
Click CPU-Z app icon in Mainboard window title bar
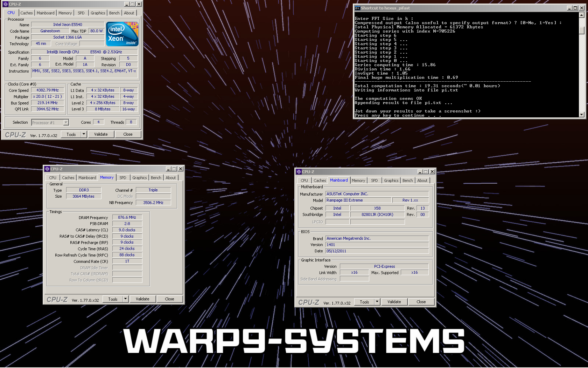[x=299, y=172]
